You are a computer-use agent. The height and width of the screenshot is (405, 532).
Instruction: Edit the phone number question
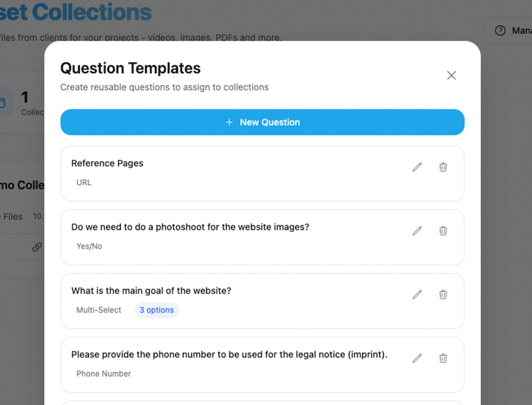coord(417,358)
